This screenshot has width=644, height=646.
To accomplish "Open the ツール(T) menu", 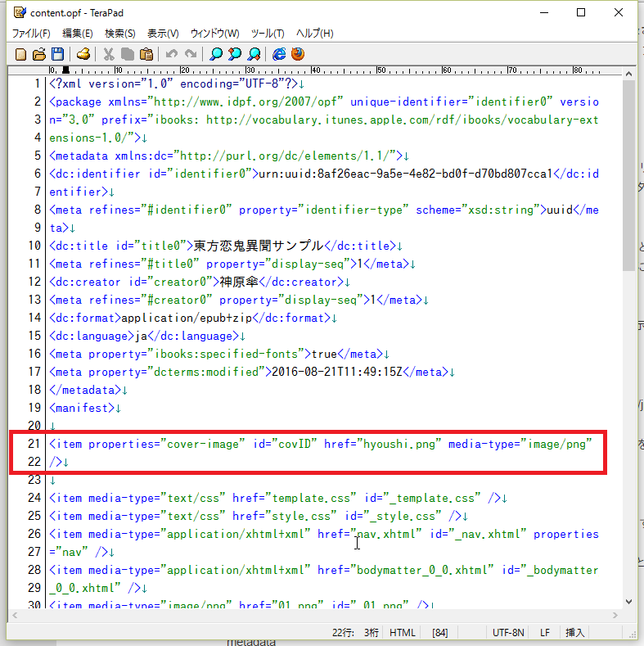I will pos(268,34).
